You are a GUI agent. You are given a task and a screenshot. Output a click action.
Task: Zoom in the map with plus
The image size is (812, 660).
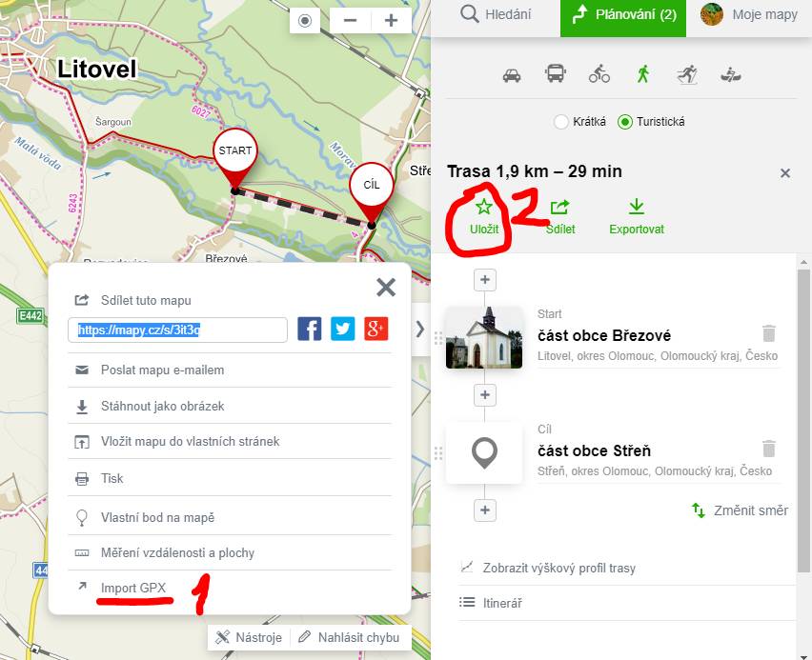[x=391, y=21]
